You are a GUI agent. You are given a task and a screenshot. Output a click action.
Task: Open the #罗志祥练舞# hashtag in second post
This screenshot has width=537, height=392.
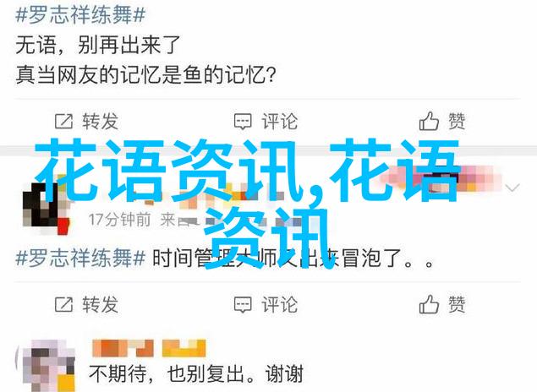click(x=80, y=258)
